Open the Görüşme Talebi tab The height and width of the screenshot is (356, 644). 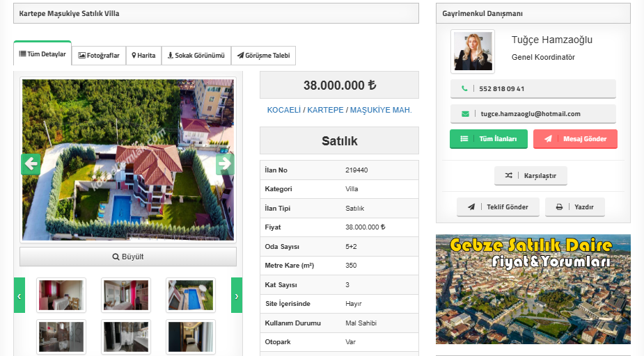[x=263, y=56]
